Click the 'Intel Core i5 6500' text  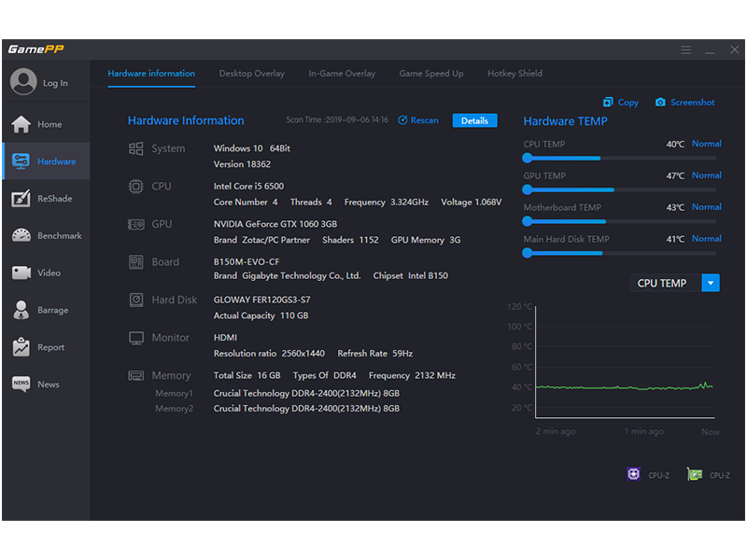248,186
